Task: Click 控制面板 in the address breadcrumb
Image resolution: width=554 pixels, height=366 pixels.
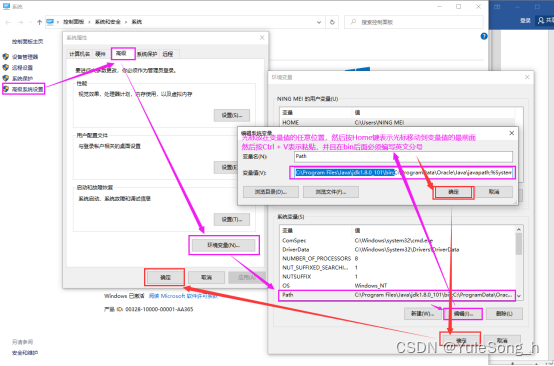Action: click(74, 22)
